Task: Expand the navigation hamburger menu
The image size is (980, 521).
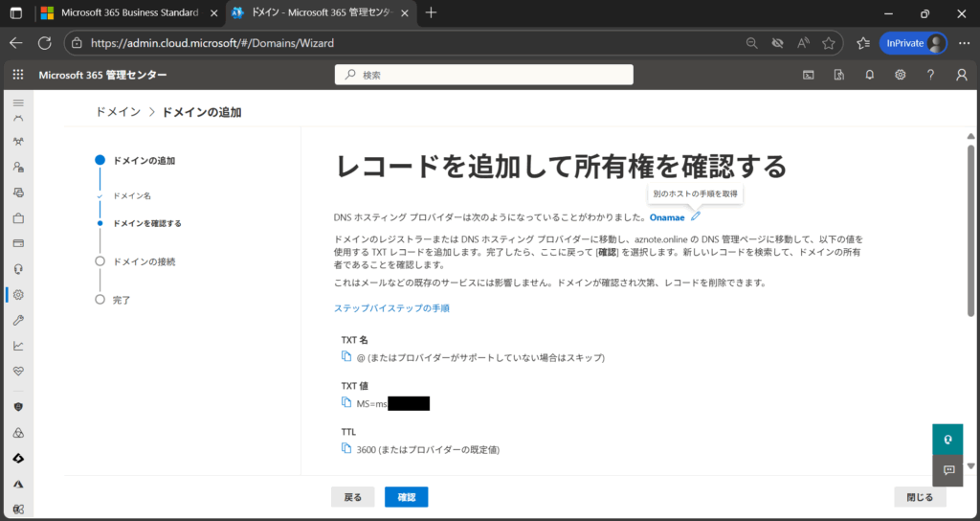Action: 17,102
